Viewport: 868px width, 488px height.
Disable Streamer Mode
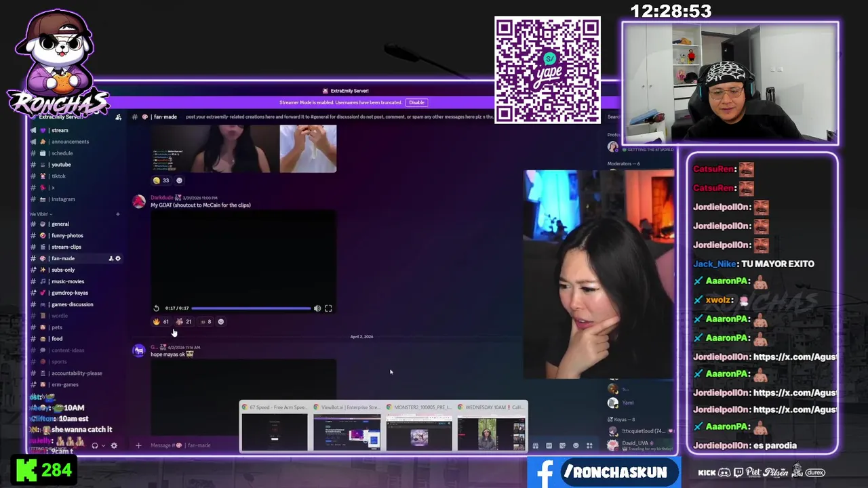[x=416, y=102]
